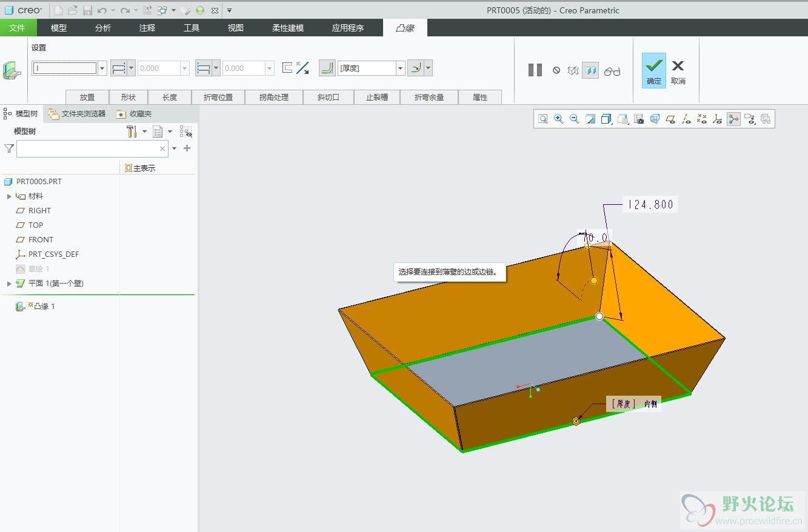Screen dimensions: 808x532
Task: Toggle datum plane display
Action: 670,119
